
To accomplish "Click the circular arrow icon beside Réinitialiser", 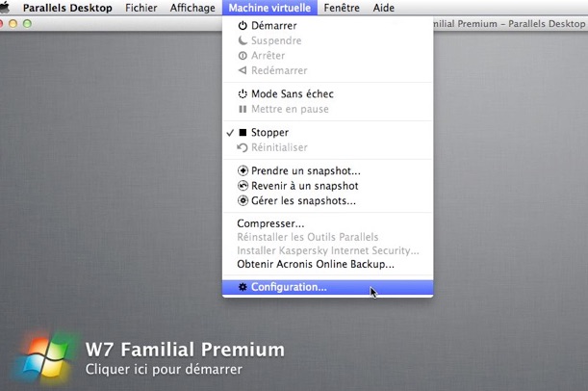I will 243,147.
